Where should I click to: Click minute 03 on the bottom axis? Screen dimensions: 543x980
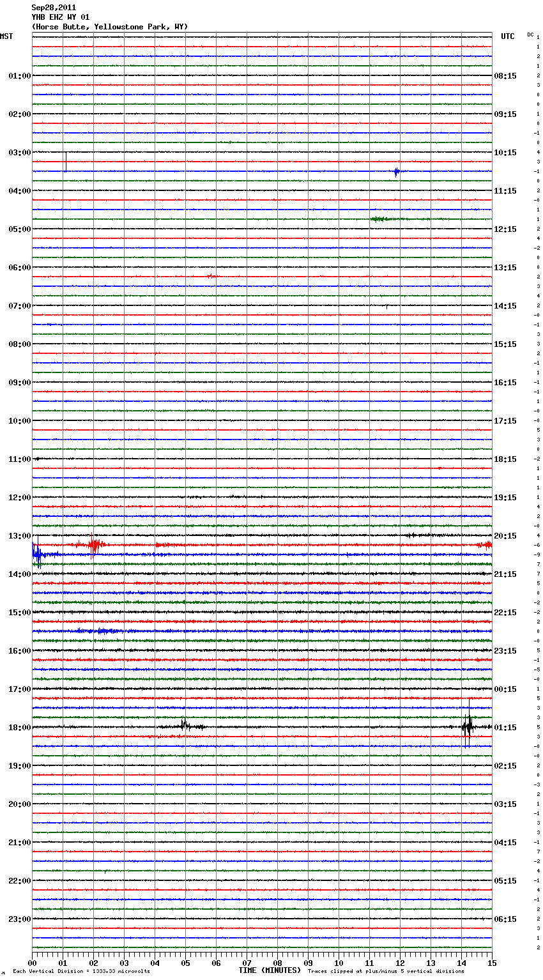click(125, 963)
